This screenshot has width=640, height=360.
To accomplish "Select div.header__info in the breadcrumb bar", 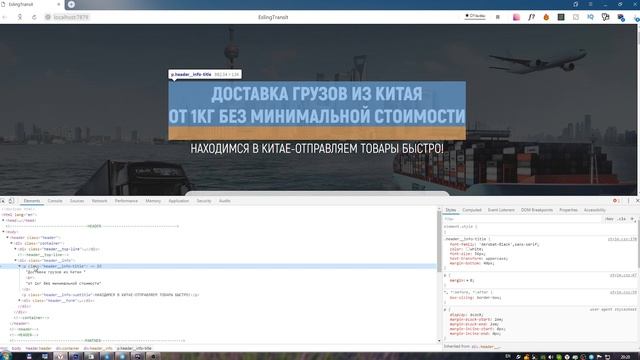I will 98,349.
